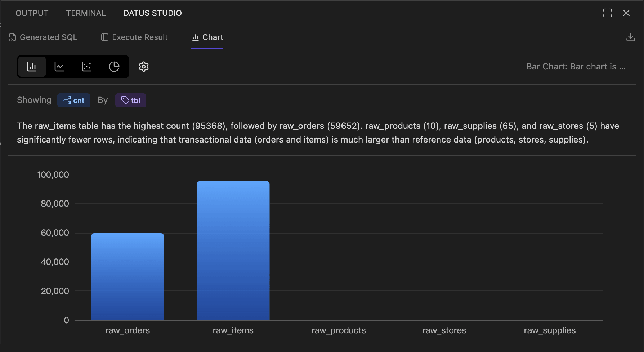Click the truncated Bar Chart description text
644x352 pixels.
[576, 67]
